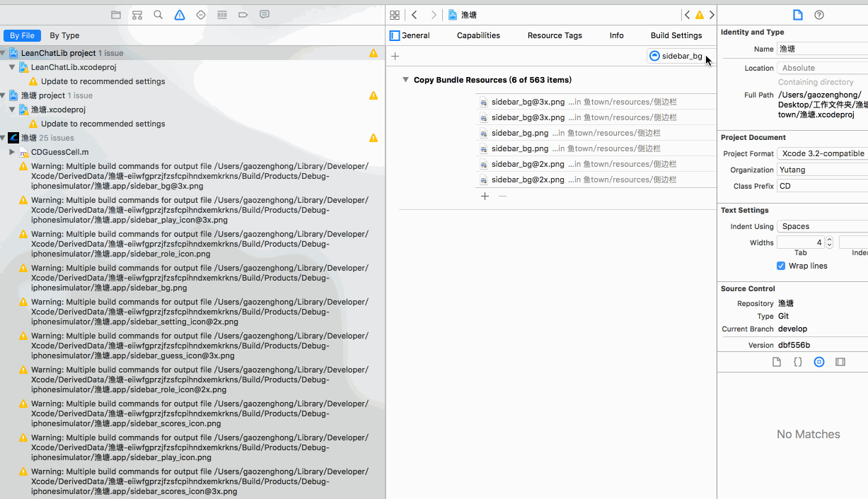Open the Project Format dropdown
Image resolution: width=868 pixels, height=499 pixels.
[x=822, y=153]
